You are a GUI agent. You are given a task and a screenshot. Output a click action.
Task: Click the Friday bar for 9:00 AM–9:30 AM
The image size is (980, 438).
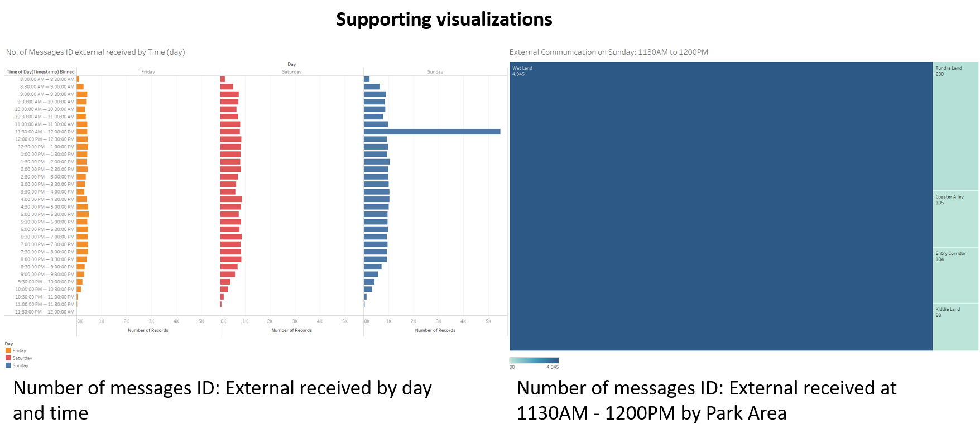click(x=82, y=94)
